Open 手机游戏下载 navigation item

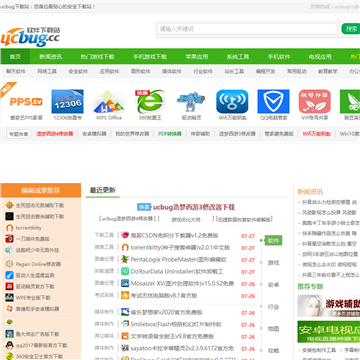pos(150,57)
